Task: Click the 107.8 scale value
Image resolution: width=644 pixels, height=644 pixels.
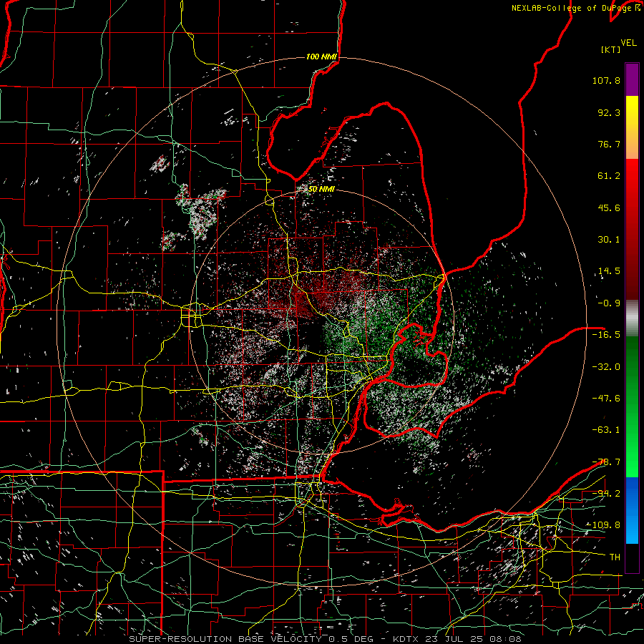Action: [606, 80]
